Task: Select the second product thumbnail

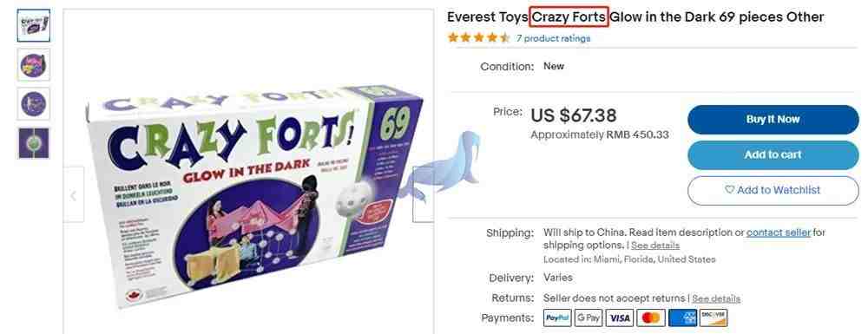Action: coord(34,65)
